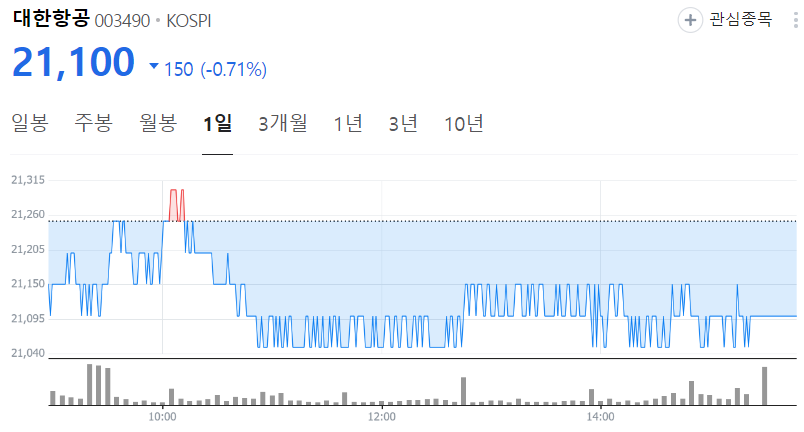Click the tall closing volume bar at right end
The image size is (804, 432).
[765, 386]
